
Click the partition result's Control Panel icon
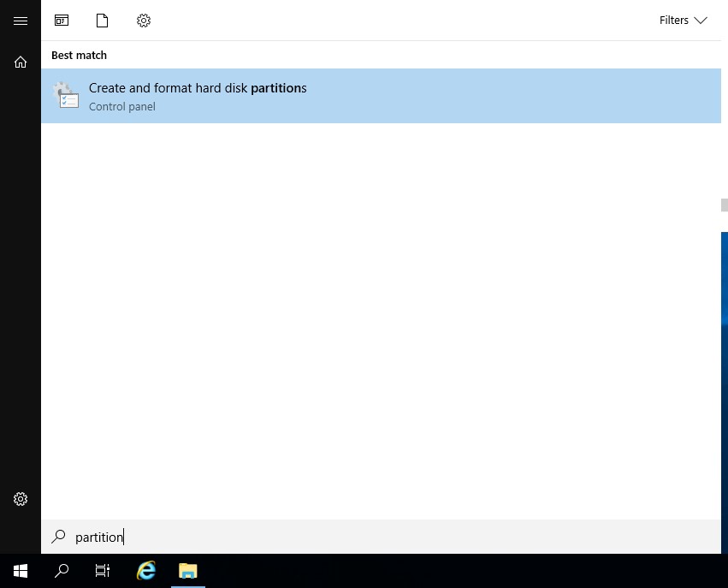coord(66,96)
